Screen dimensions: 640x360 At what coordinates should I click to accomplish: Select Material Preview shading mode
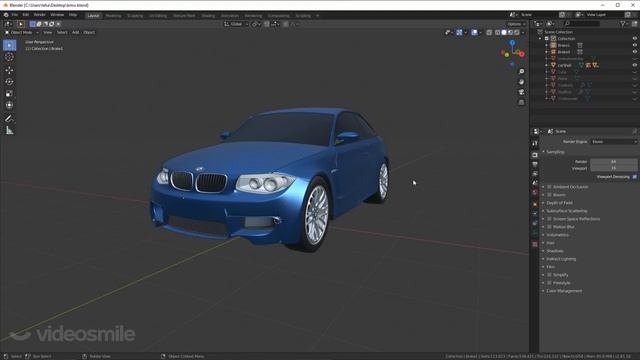tap(510, 32)
